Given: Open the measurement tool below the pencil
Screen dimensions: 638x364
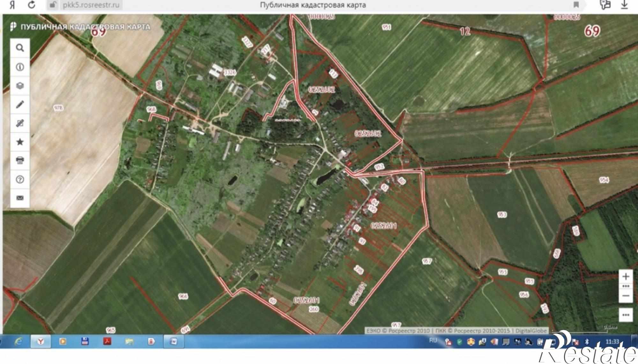Looking at the screenshot, I should click(20, 123).
